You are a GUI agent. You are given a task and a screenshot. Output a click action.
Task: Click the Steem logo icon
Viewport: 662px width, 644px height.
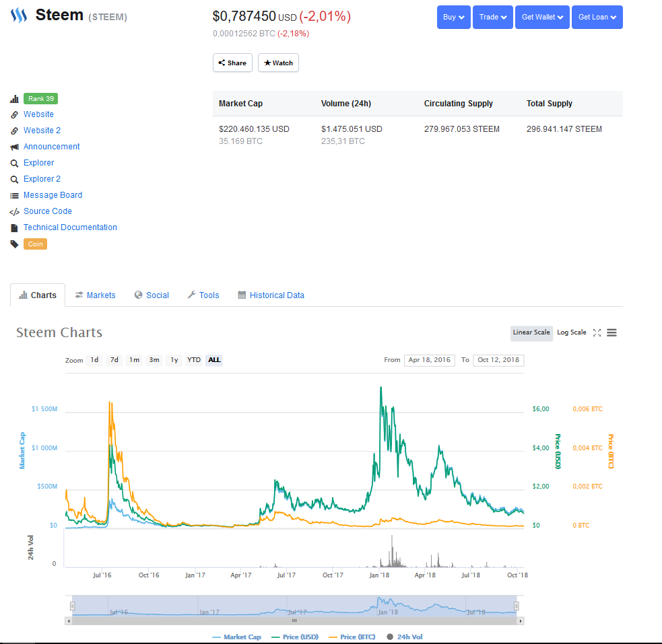tap(19, 15)
